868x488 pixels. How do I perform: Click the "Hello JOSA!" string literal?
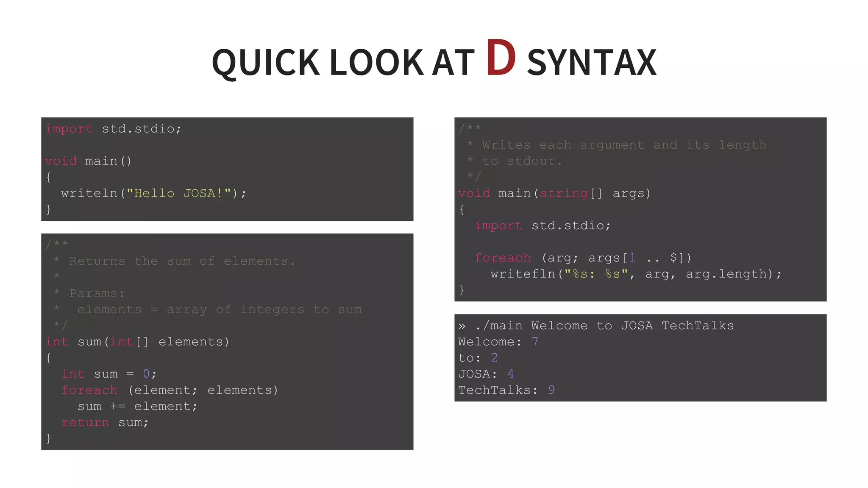point(178,193)
